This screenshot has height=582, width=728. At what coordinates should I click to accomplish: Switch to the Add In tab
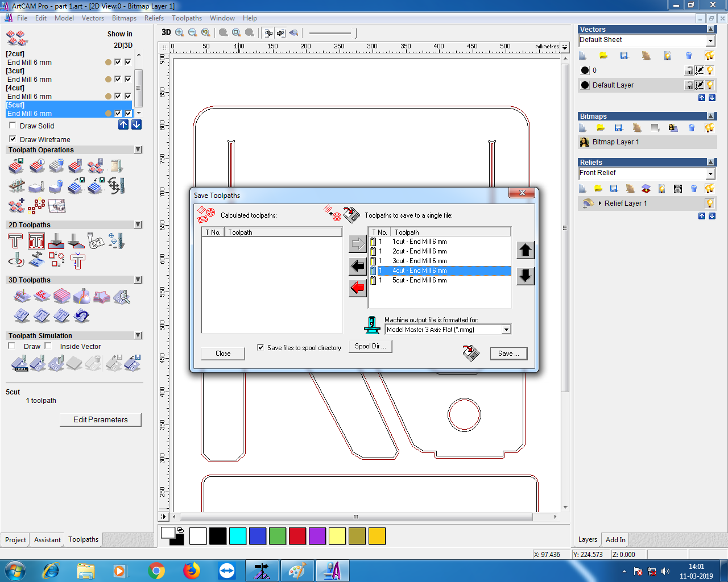[x=615, y=540]
